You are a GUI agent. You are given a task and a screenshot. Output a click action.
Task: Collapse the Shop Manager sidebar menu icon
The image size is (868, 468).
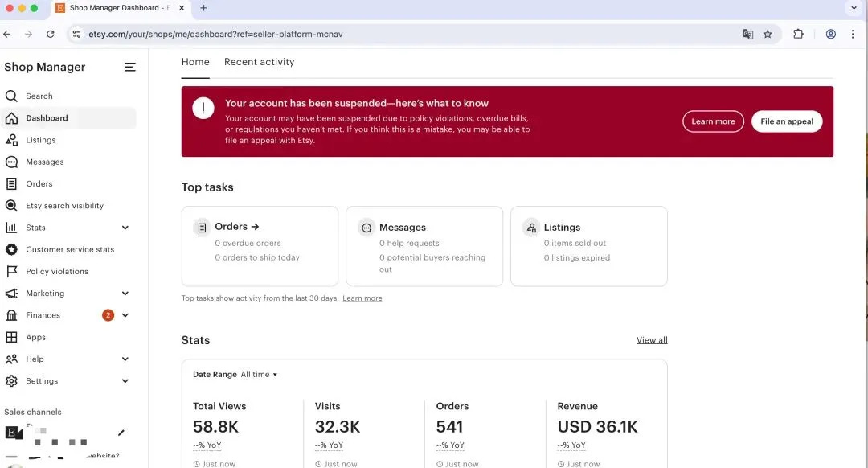[129, 68]
